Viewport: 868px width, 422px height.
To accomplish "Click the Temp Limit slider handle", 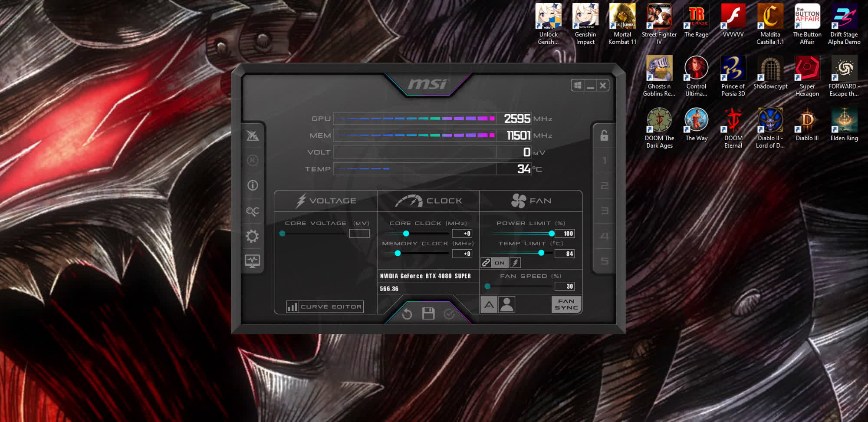I will point(541,253).
